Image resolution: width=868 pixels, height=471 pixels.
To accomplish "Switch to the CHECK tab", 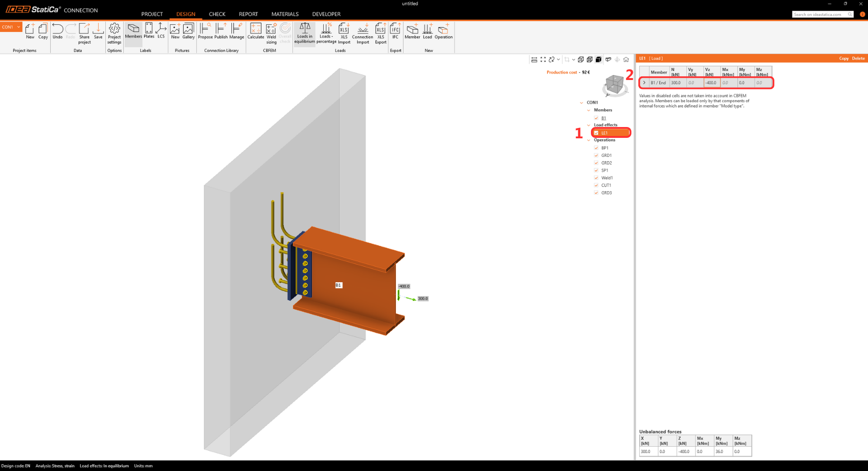I will [x=217, y=14].
